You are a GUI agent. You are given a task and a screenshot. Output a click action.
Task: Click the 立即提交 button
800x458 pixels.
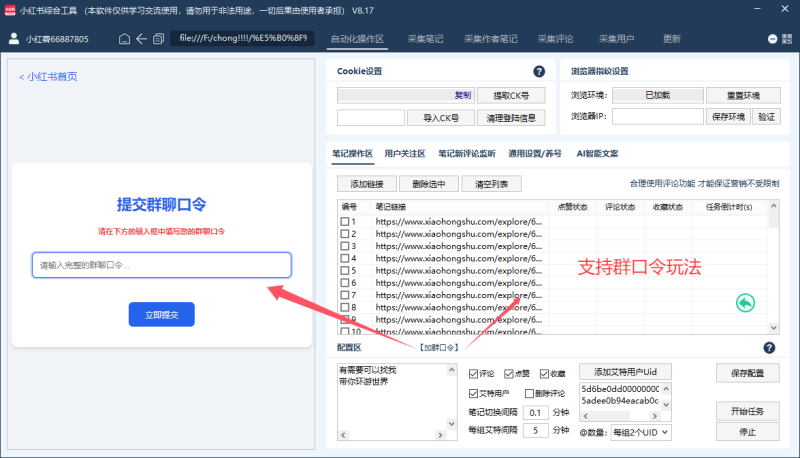tap(161, 315)
